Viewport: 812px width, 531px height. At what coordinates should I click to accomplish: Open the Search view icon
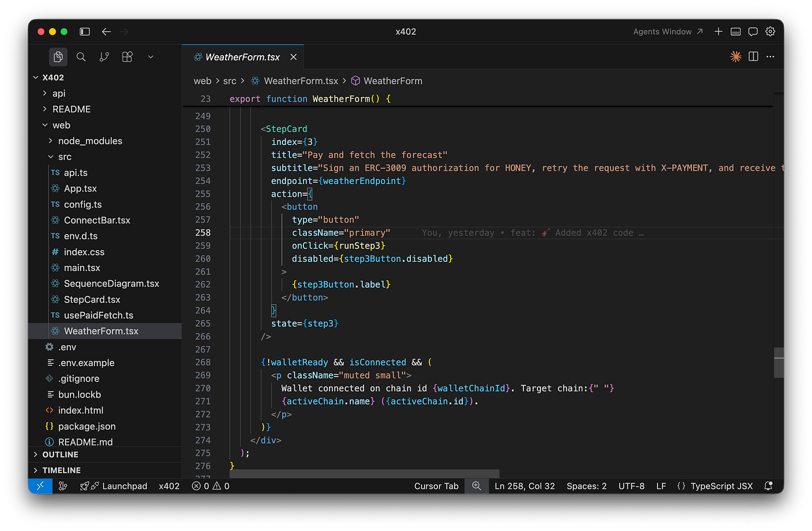81,57
